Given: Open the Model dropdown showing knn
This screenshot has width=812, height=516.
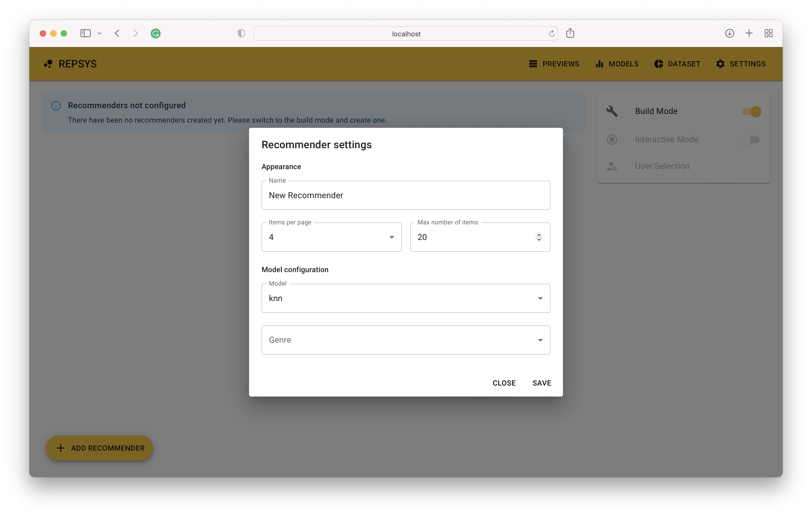Looking at the screenshot, I should (x=406, y=298).
